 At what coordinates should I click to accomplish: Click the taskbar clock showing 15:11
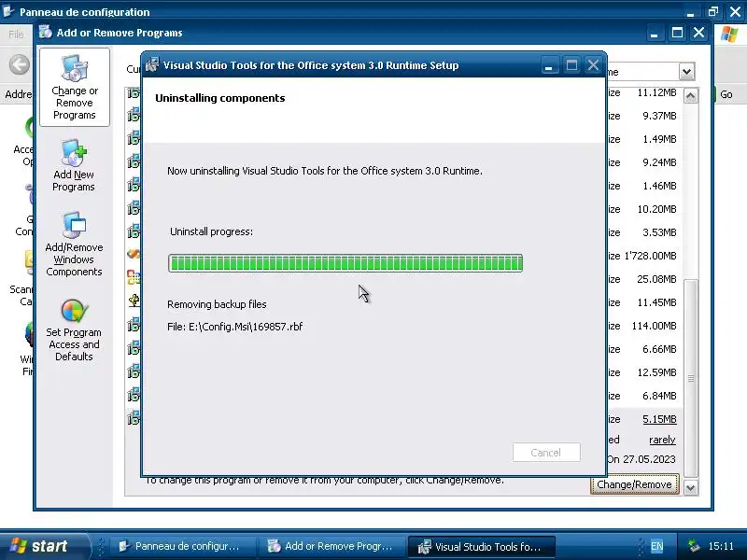tap(721, 546)
